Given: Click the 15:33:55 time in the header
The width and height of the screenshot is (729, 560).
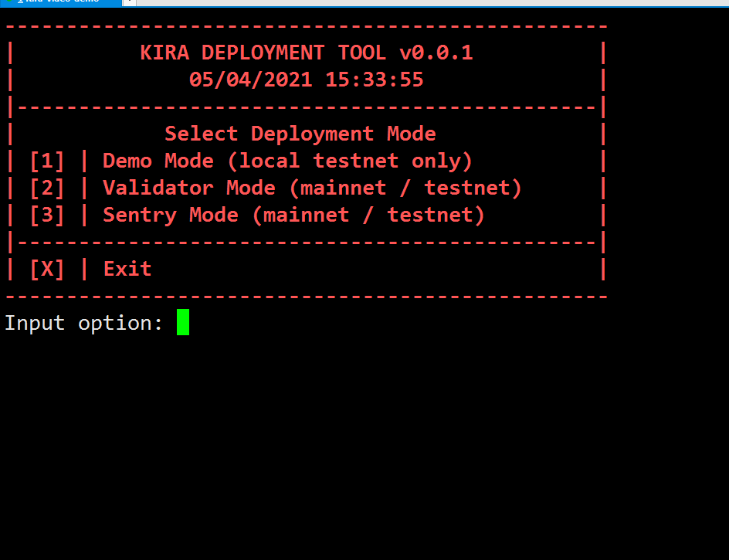Looking at the screenshot, I should (x=374, y=80).
